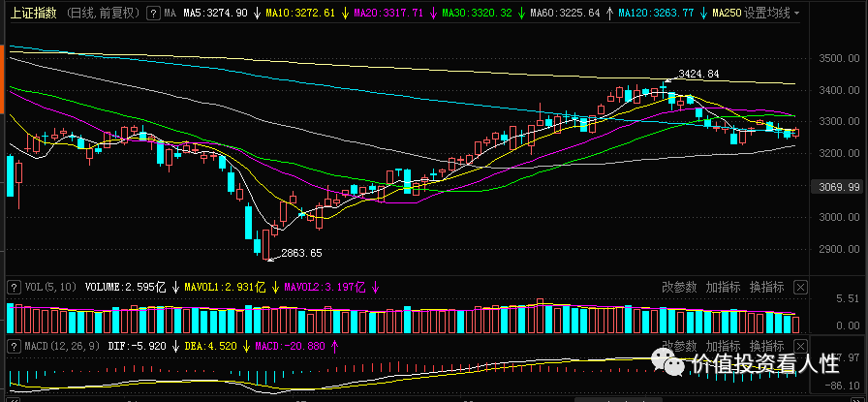The height and width of the screenshot is (402, 868).
Task: Click 加指标 in the VOL panel
Action: click(723, 288)
